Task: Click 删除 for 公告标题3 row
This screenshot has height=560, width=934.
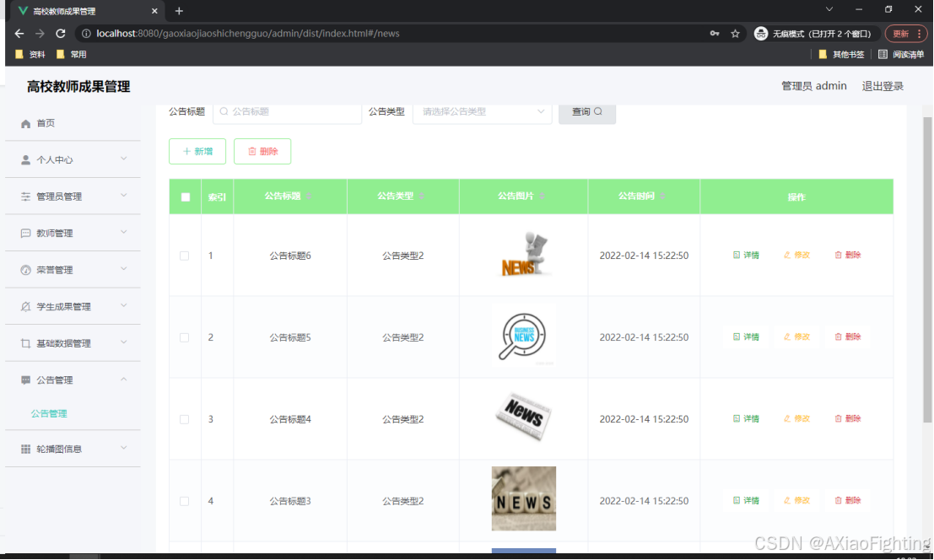Action: click(848, 500)
